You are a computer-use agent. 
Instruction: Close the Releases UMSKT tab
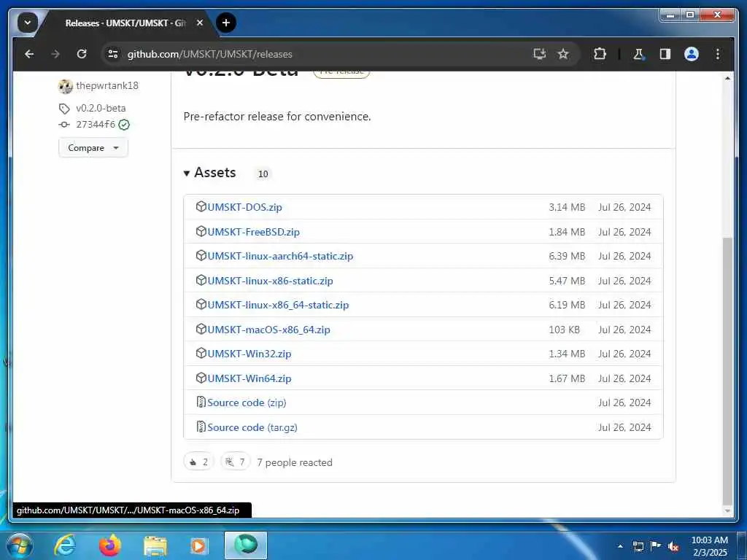[x=200, y=23]
